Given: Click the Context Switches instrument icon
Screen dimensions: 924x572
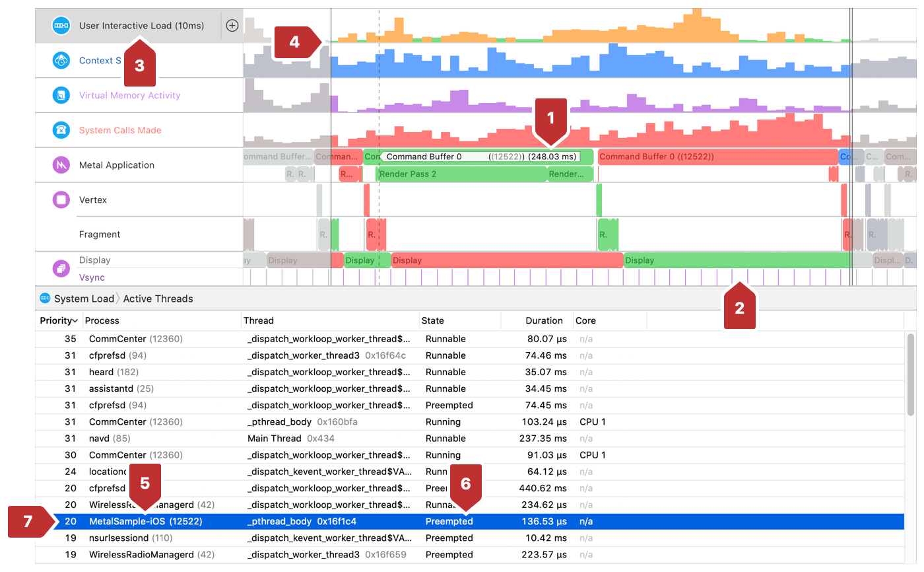Looking at the screenshot, I should click(x=61, y=61).
